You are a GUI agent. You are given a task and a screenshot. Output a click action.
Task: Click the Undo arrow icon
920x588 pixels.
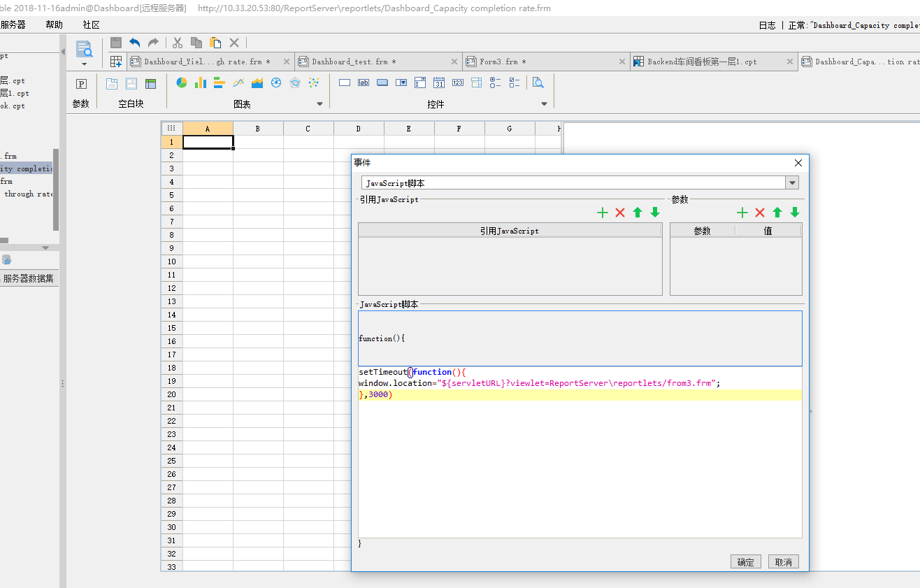[135, 43]
